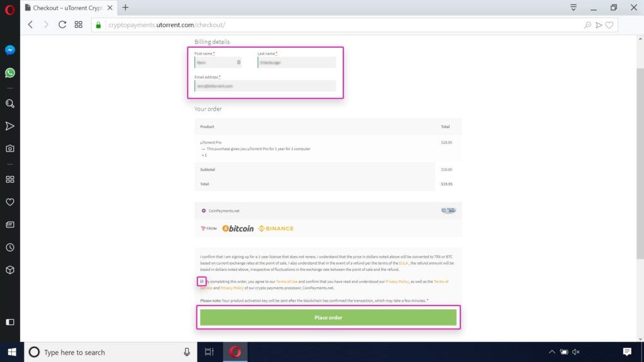Screen dimensions: 644x362
Task: Click the 'µTorrent Pro' product name
Action: [x=211, y=143]
